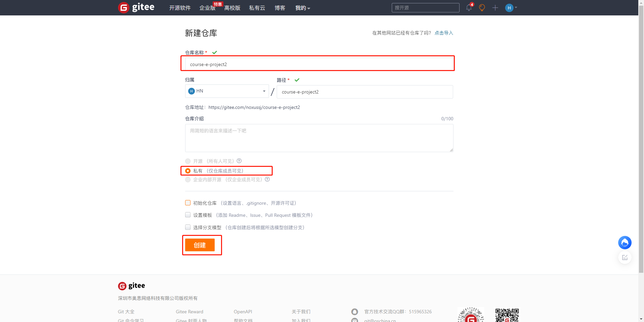Screen dimensions: 644x322
Task: Click the 仓库名称 input field
Action: coord(319,64)
